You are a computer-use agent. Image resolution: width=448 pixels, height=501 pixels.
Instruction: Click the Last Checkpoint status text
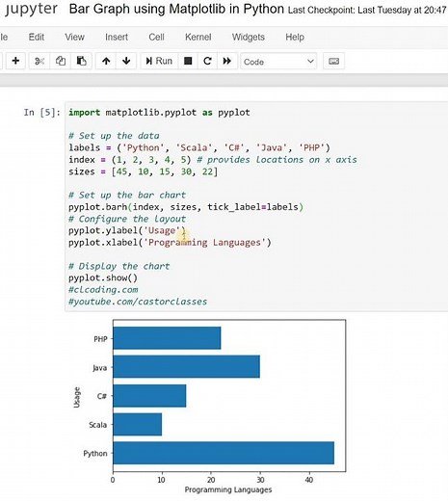pyautogui.click(x=367, y=11)
